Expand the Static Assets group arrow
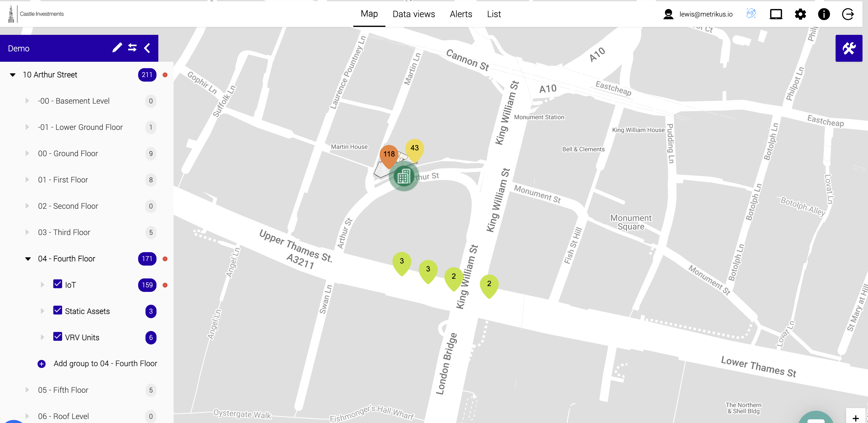Screen dimensions: 868x423 pyautogui.click(x=42, y=311)
